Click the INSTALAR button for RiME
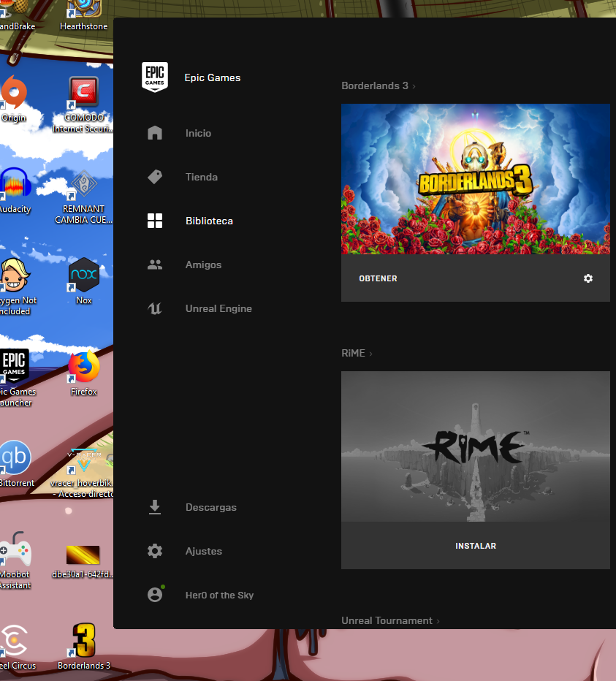616x681 pixels. point(475,546)
